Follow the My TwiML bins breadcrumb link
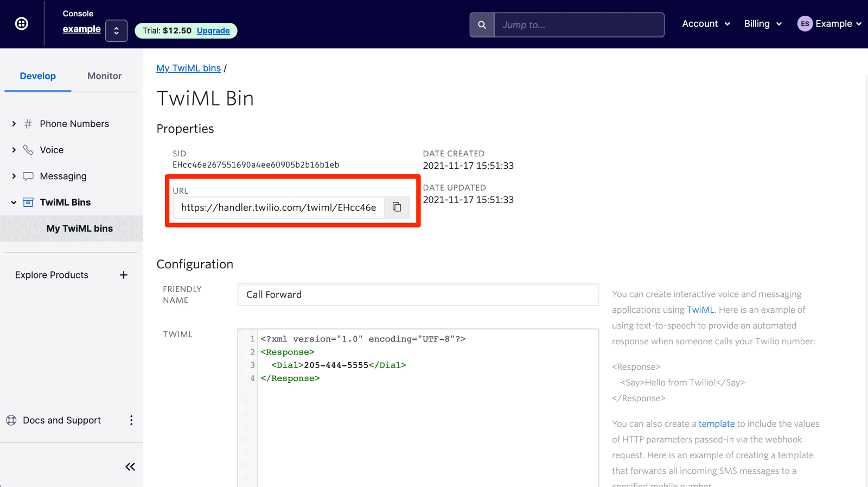 (x=188, y=68)
